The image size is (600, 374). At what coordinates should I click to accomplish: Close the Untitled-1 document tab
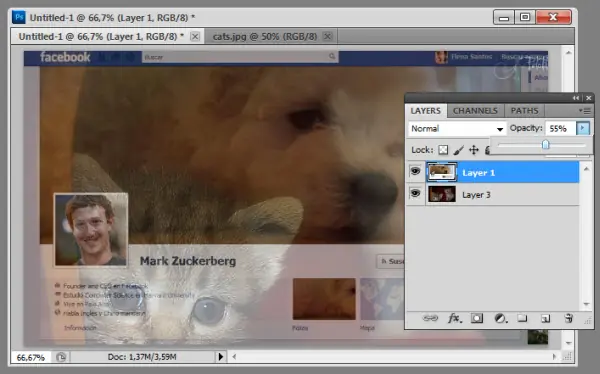[195, 36]
